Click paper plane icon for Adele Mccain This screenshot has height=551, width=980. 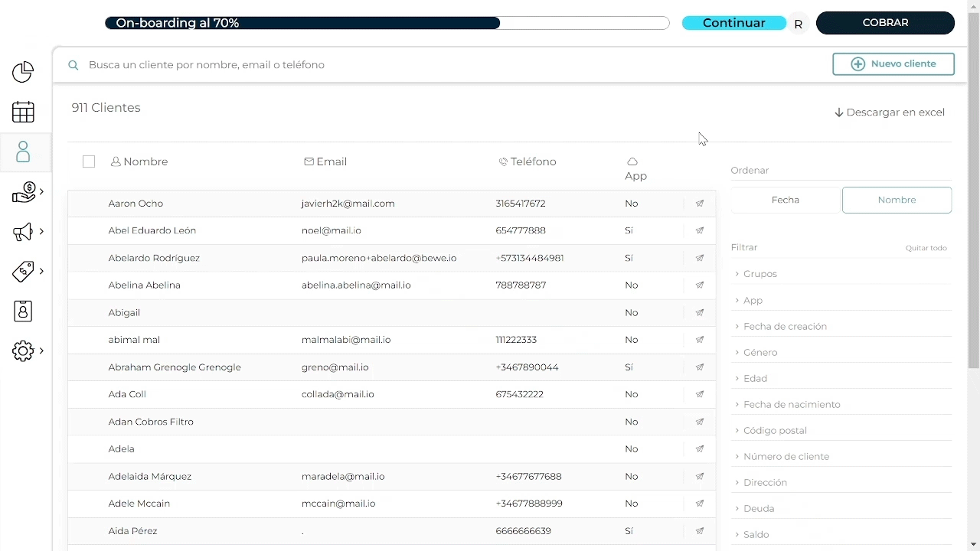pos(700,504)
